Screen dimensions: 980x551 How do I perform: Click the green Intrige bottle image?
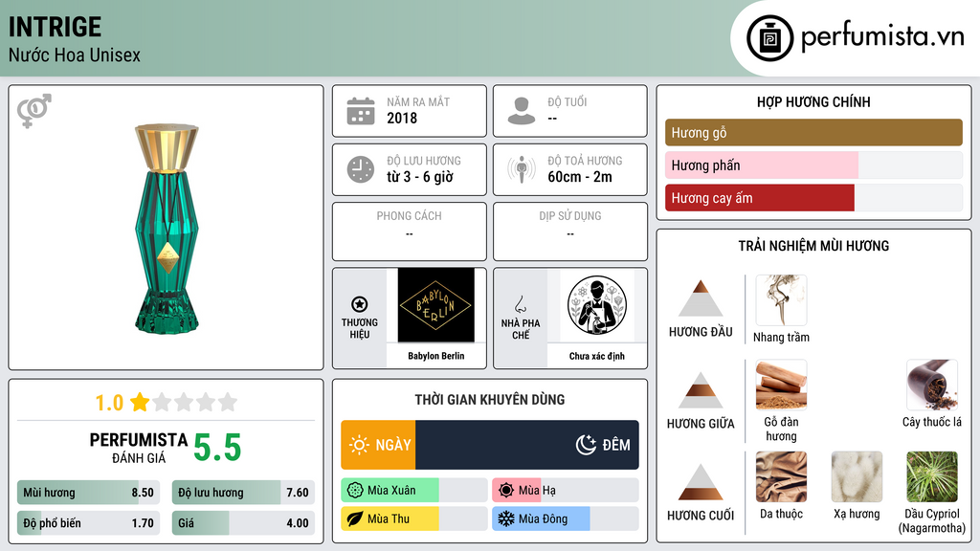pyautogui.click(x=167, y=228)
